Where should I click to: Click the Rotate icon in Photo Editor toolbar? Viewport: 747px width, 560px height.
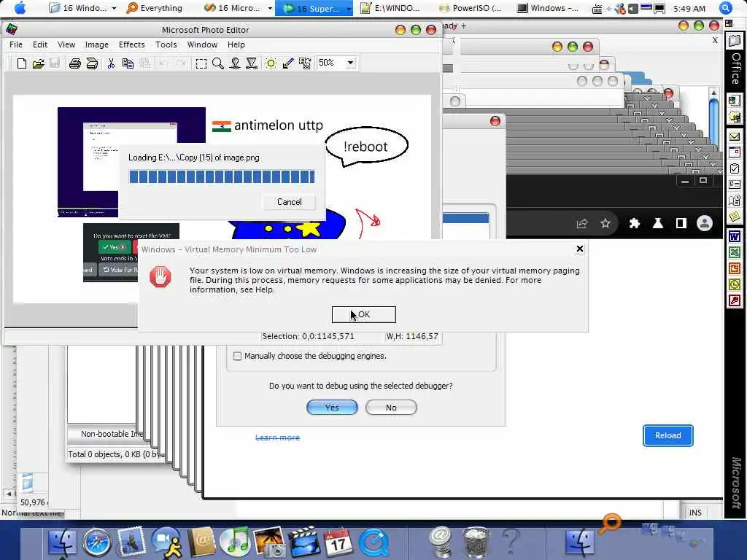(305, 63)
